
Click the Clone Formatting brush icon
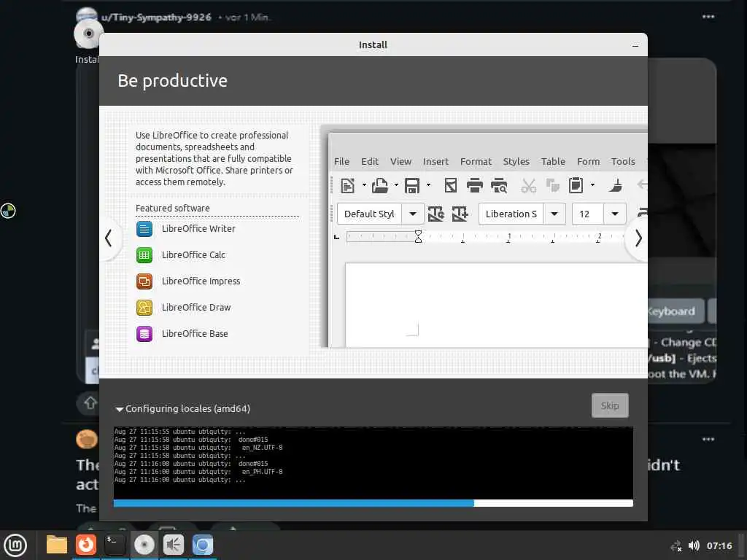[x=616, y=185]
